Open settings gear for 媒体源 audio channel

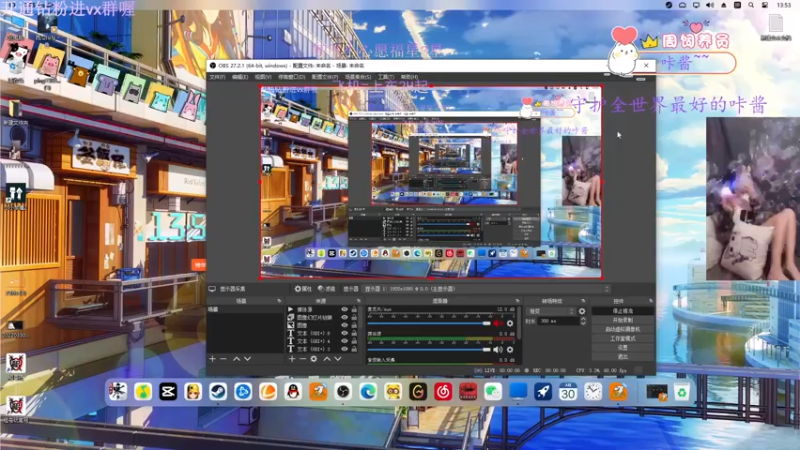510,349
